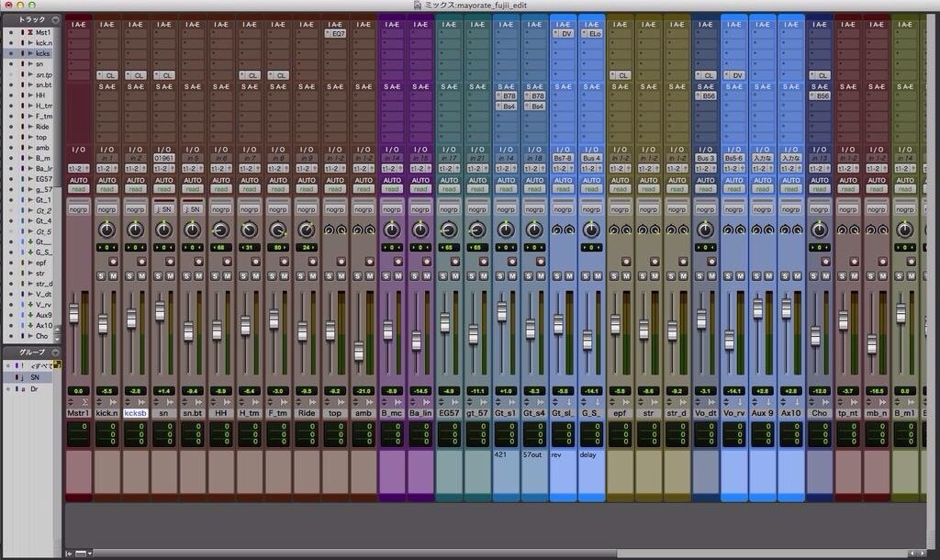Click the pan knob on Ride track
This screenshot has width=940, height=560.
307,229
